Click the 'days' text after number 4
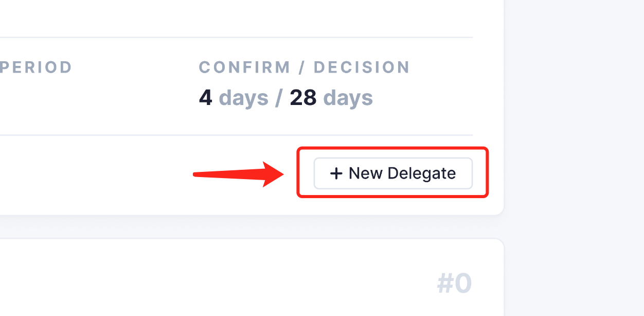 [243, 98]
